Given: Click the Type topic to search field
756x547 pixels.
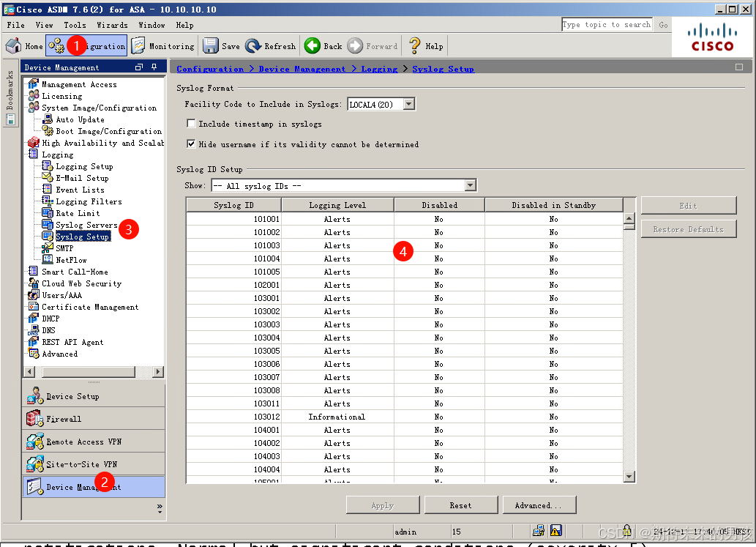Looking at the screenshot, I should click(x=607, y=25).
